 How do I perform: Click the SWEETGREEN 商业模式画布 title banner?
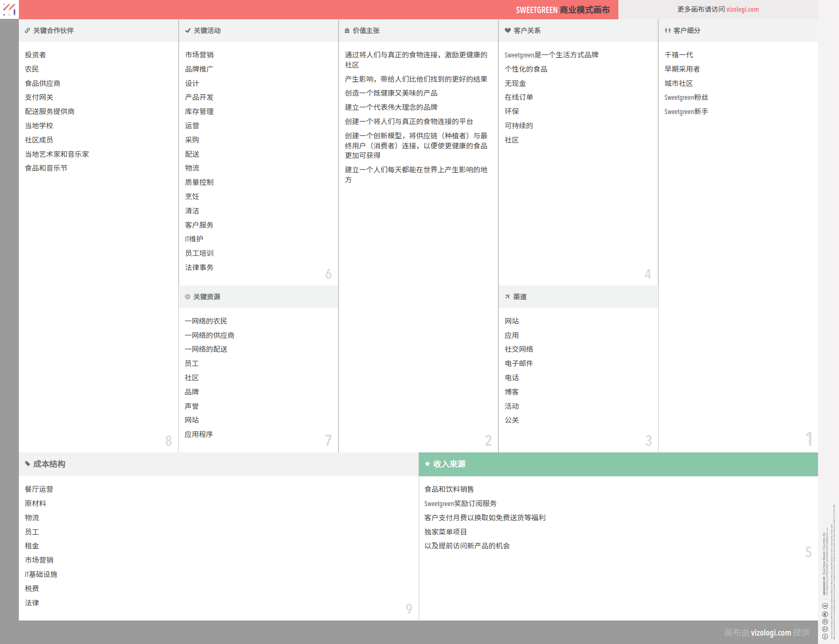click(x=562, y=10)
